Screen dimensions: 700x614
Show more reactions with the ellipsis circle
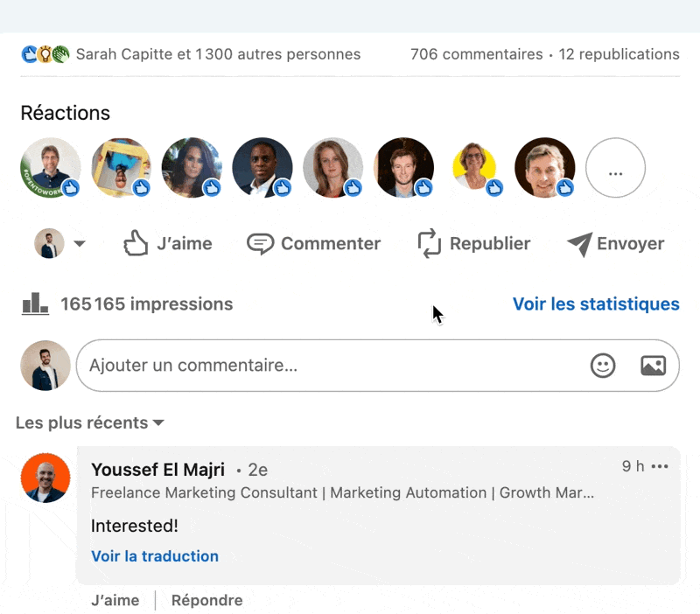[615, 168]
